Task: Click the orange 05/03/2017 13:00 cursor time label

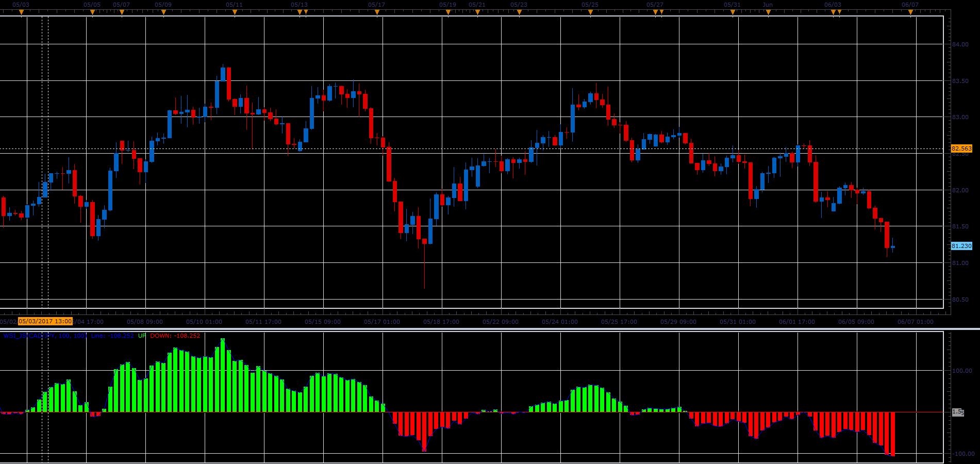Action: pyautogui.click(x=45, y=321)
